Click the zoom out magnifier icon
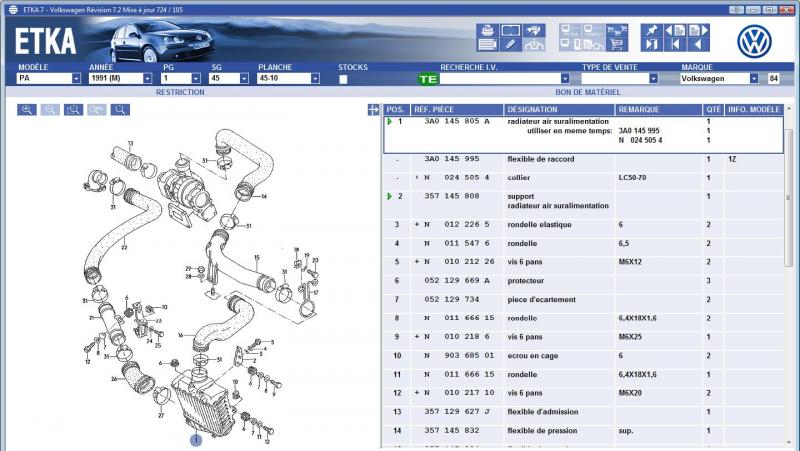This screenshot has height=451, width=800. tap(50, 110)
